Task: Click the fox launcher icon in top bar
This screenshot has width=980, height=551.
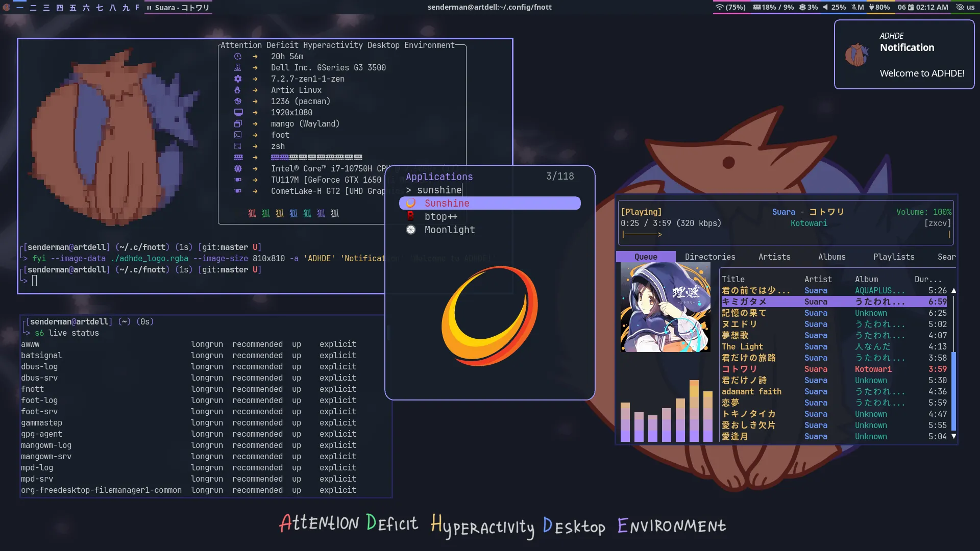Action: [7, 8]
